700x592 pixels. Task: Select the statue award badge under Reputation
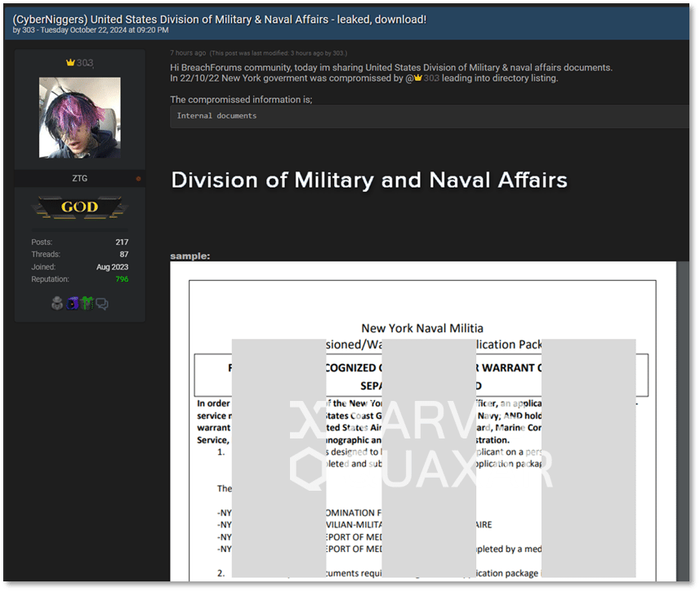pyautogui.click(x=56, y=303)
